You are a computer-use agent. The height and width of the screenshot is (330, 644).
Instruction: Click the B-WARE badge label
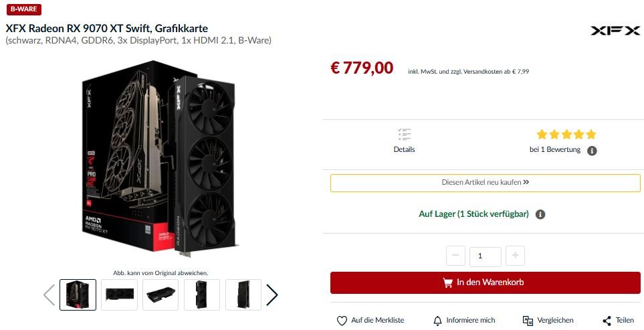(x=24, y=9)
